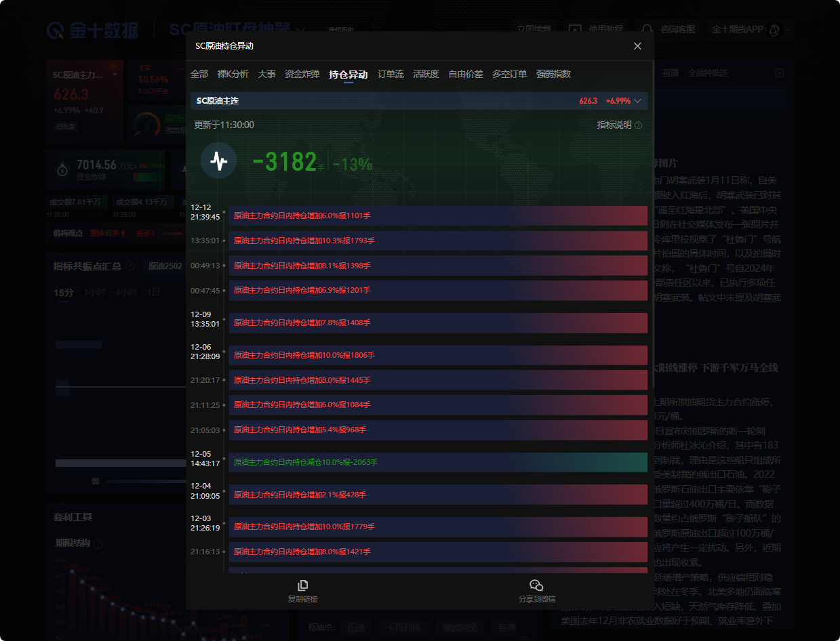Screen dimensions: 840x641
Task: Click the 分享到微信 WeChat share icon
Action: tap(537, 585)
